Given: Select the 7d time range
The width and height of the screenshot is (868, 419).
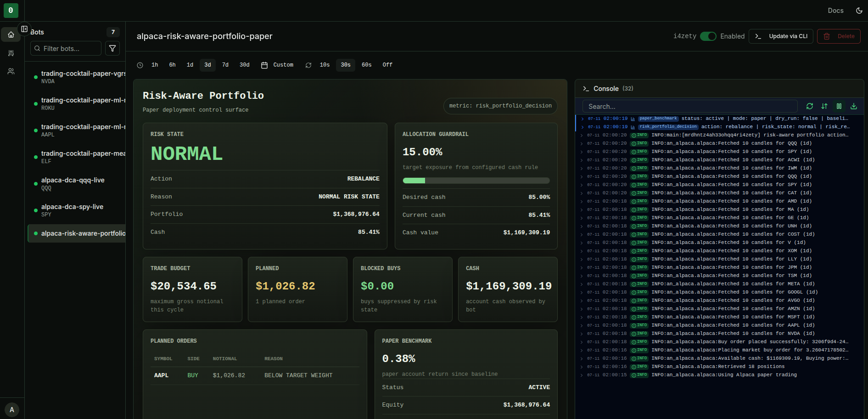Looking at the screenshot, I should point(225,65).
